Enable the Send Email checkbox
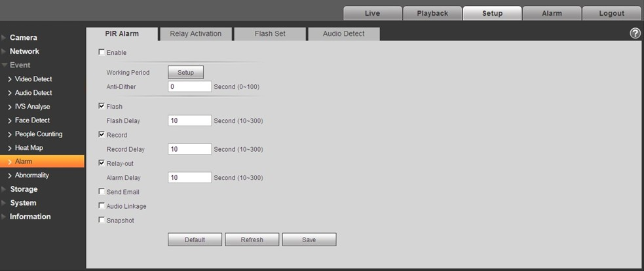Screen dimensions: 644x271 click(x=102, y=191)
